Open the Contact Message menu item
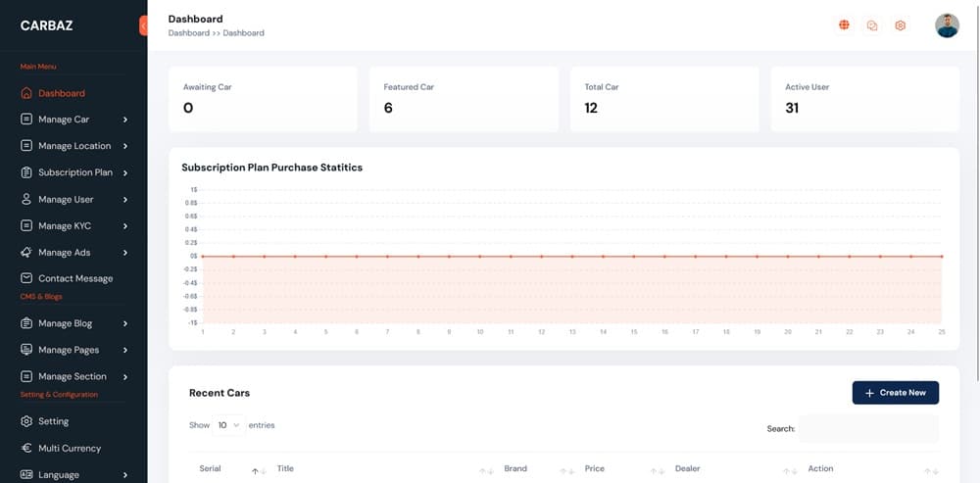The width and height of the screenshot is (980, 483). [x=74, y=278]
